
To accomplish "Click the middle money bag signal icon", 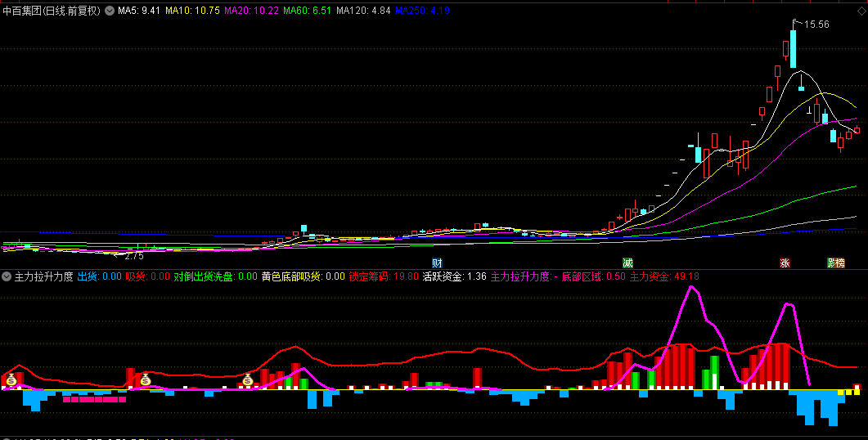I will (x=145, y=379).
